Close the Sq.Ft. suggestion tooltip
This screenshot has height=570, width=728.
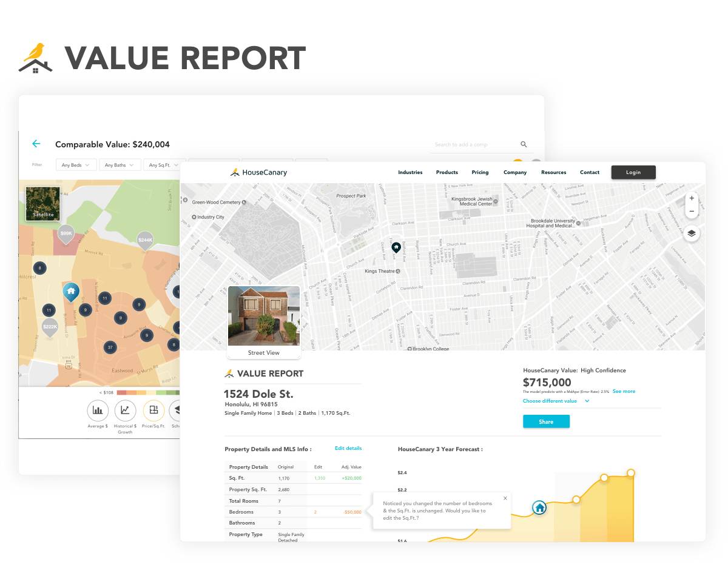(505, 498)
